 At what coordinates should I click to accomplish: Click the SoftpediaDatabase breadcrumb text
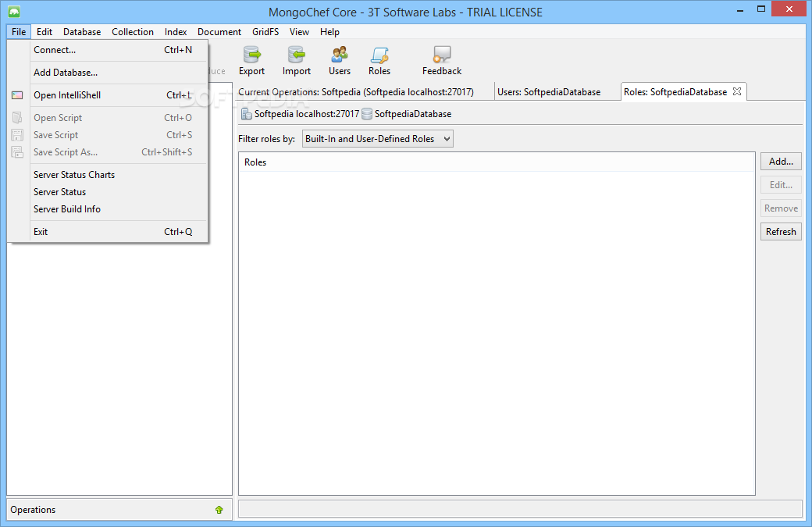(413, 114)
